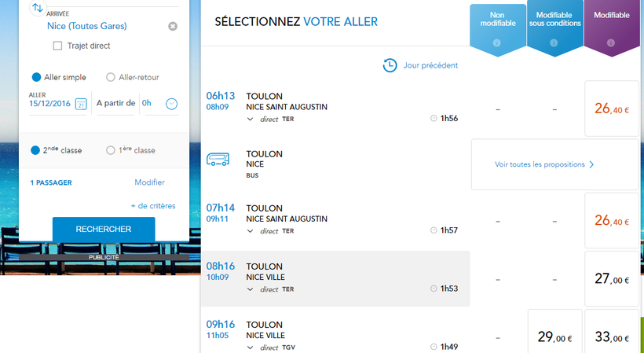Expand details of the 06h13 train

[x=251, y=119]
